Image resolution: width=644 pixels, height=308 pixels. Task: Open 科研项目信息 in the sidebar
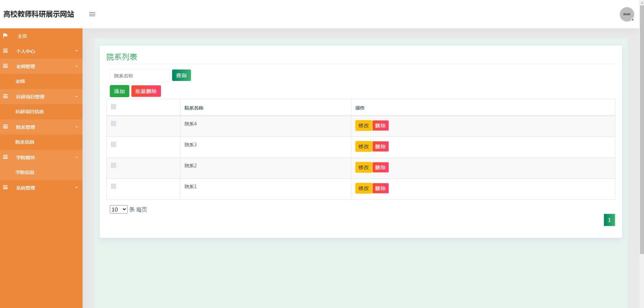pyautogui.click(x=30, y=112)
